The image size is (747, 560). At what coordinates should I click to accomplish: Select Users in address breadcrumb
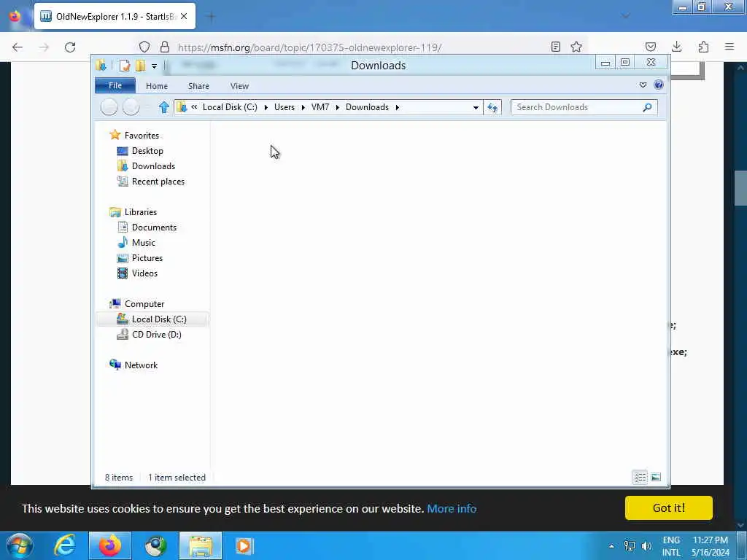pyautogui.click(x=285, y=107)
